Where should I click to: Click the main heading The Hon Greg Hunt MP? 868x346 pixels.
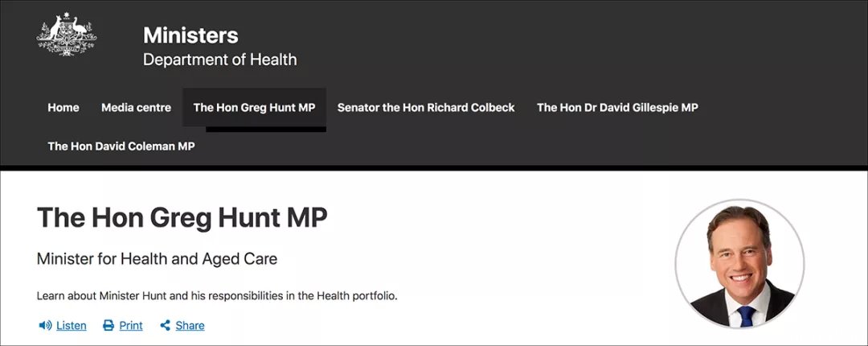click(x=182, y=218)
